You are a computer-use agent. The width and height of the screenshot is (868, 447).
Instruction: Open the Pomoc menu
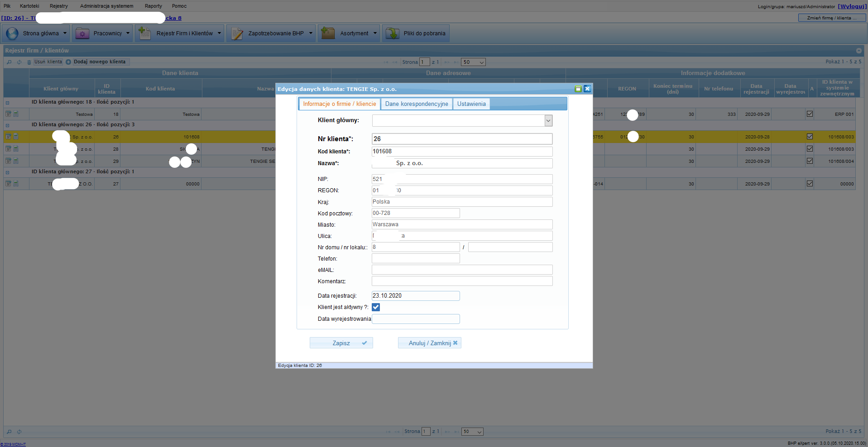[x=179, y=6]
